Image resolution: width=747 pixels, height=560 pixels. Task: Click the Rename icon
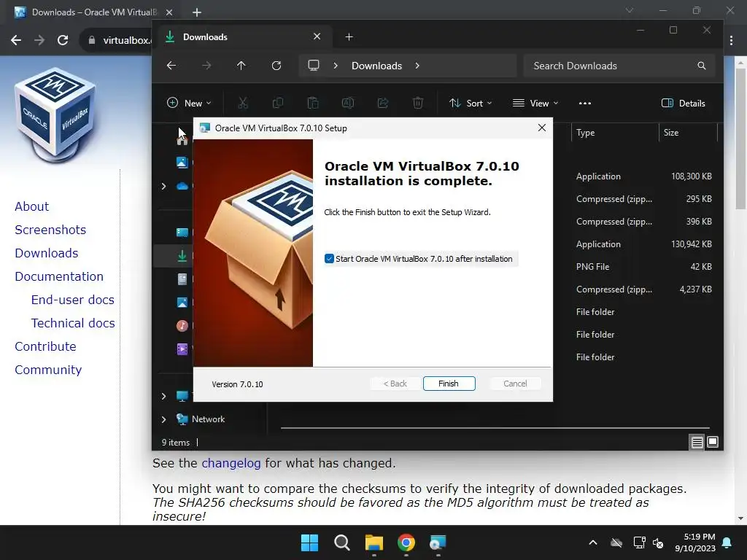(x=348, y=103)
